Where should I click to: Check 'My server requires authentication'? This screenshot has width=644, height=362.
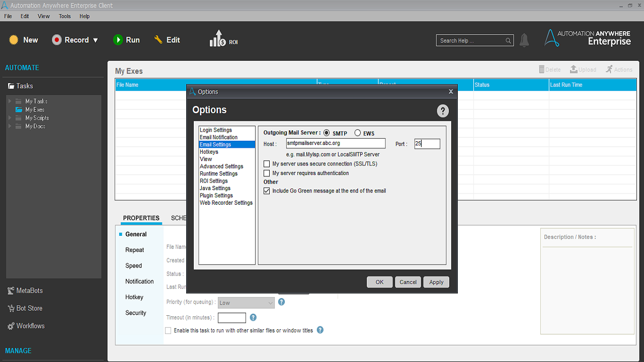267,173
